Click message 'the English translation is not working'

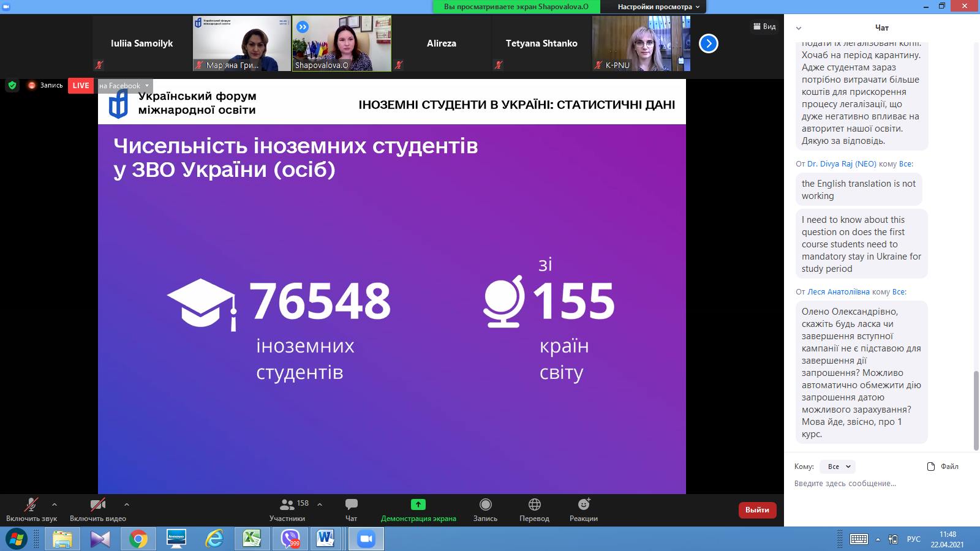coord(858,190)
